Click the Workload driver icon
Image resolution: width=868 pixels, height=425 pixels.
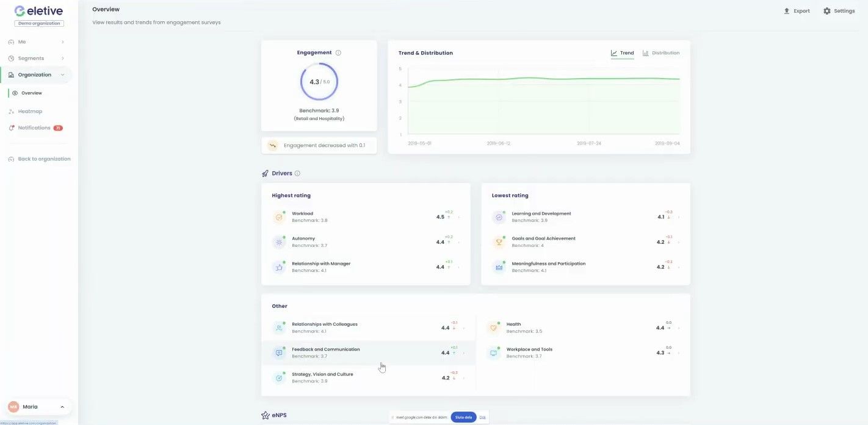(279, 217)
